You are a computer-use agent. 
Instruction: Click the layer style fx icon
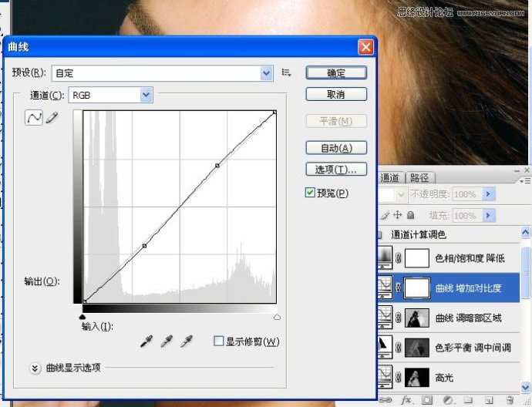pos(406,400)
